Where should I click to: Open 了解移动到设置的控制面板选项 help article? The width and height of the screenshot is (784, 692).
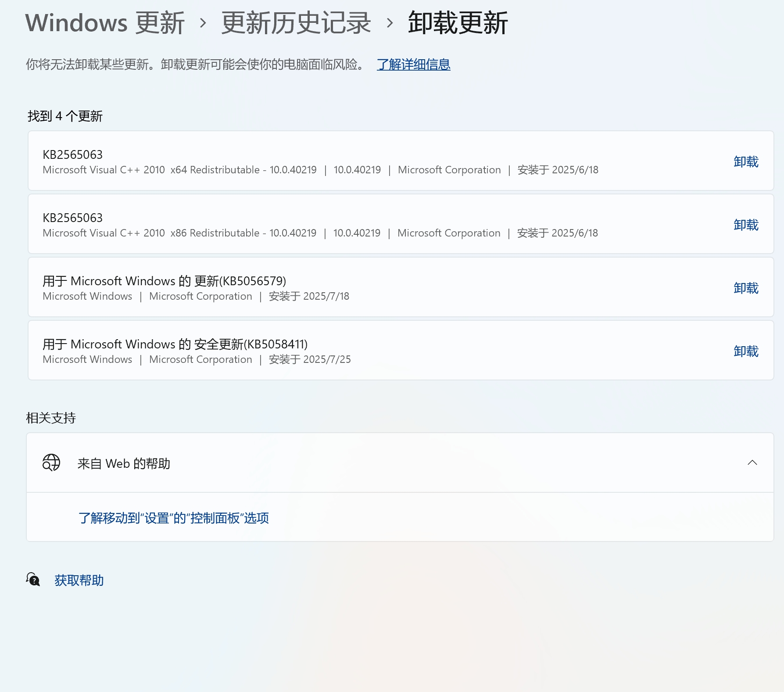(x=174, y=518)
